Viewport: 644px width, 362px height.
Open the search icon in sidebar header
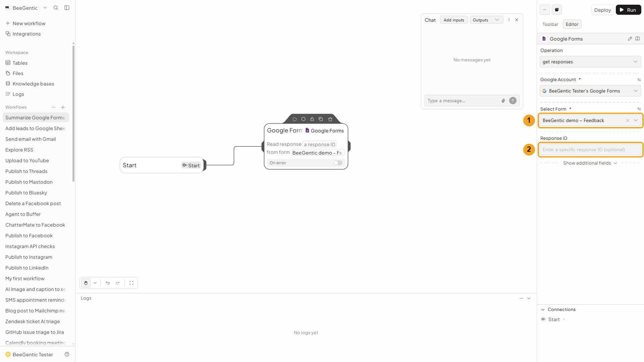56,8
